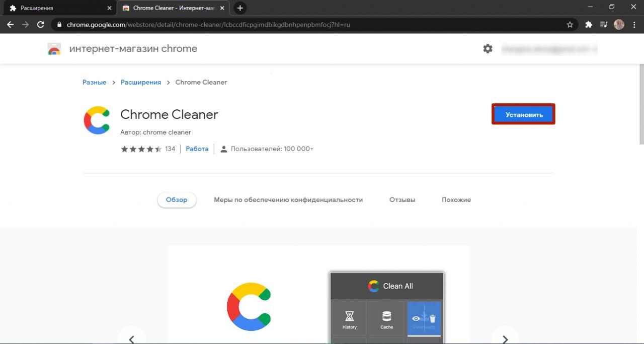Click the extension preview screenshot
Viewport: 644px width, 344px height.
click(x=318, y=295)
